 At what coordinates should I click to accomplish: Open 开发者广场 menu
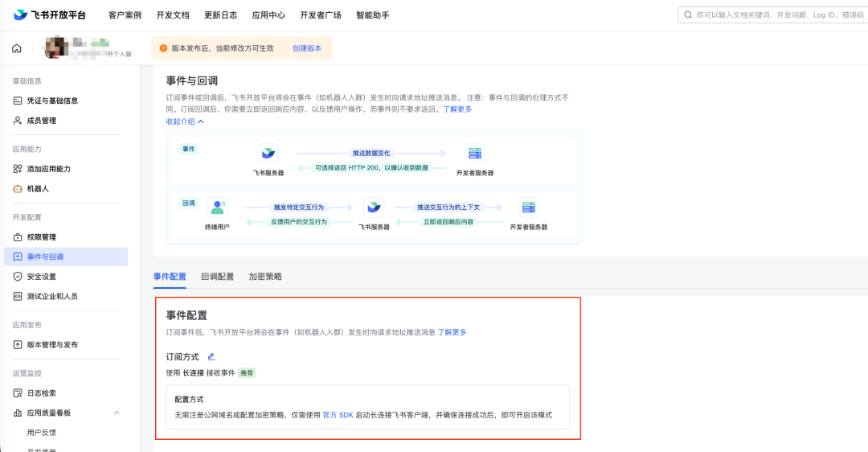(x=321, y=15)
